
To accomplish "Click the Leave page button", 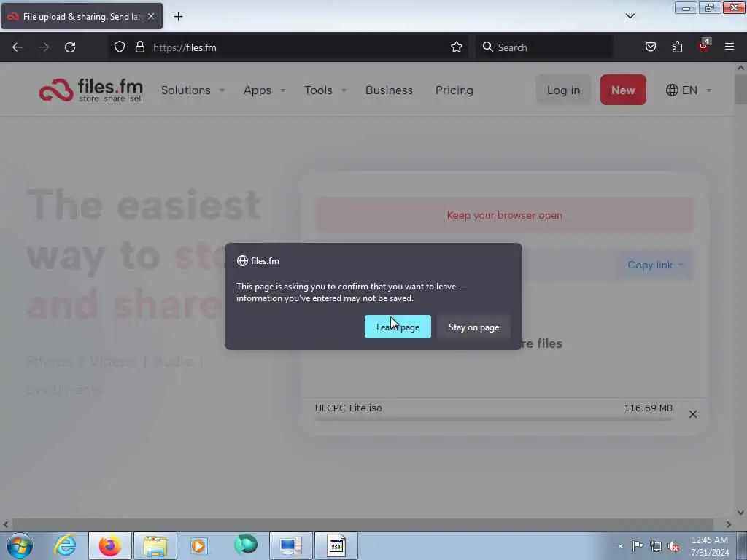I will (x=398, y=327).
